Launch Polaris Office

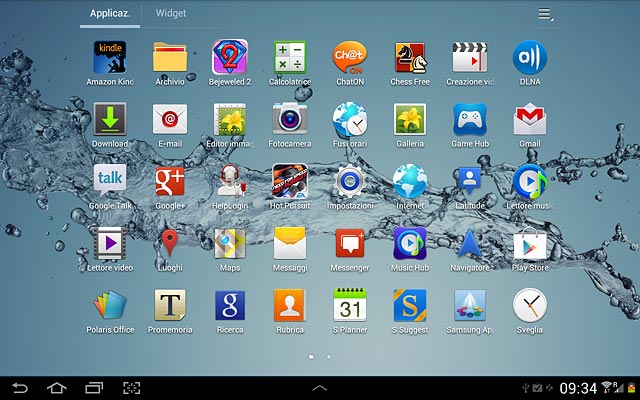click(110, 311)
